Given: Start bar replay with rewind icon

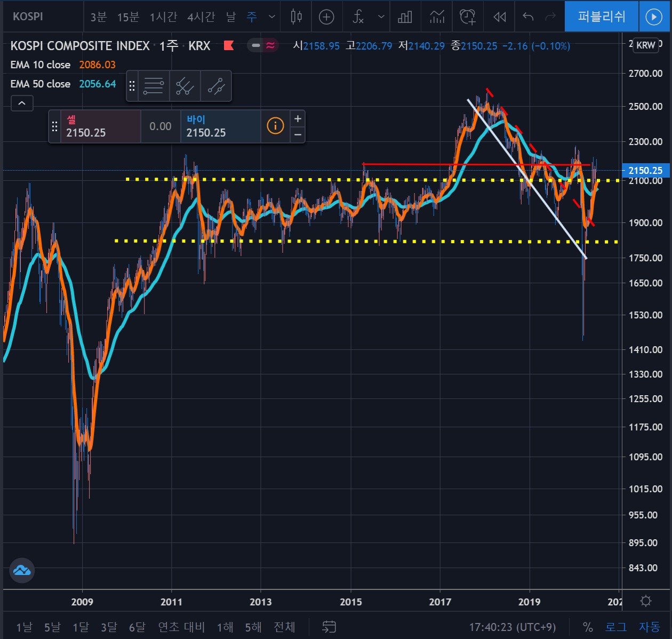Looking at the screenshot, I should pyautogui.click(x=499, y=17).
